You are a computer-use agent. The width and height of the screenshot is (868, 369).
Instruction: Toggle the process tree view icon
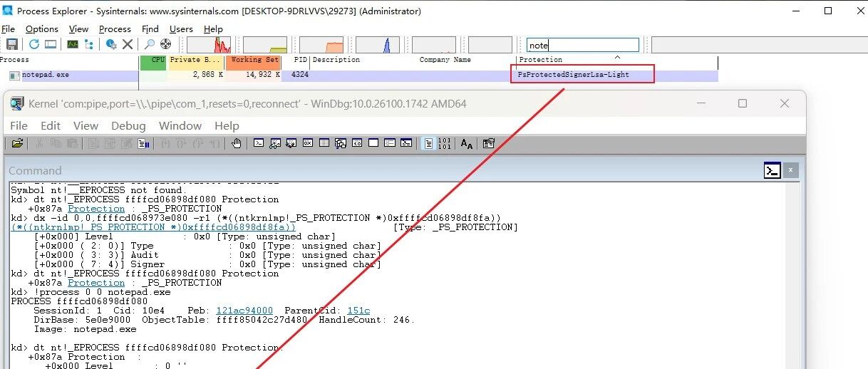coord(89,44)
